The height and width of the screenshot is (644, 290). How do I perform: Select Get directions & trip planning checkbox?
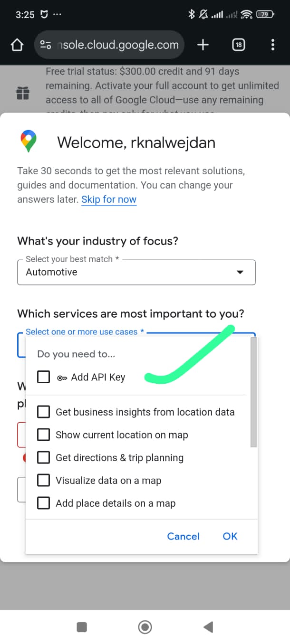44,457
